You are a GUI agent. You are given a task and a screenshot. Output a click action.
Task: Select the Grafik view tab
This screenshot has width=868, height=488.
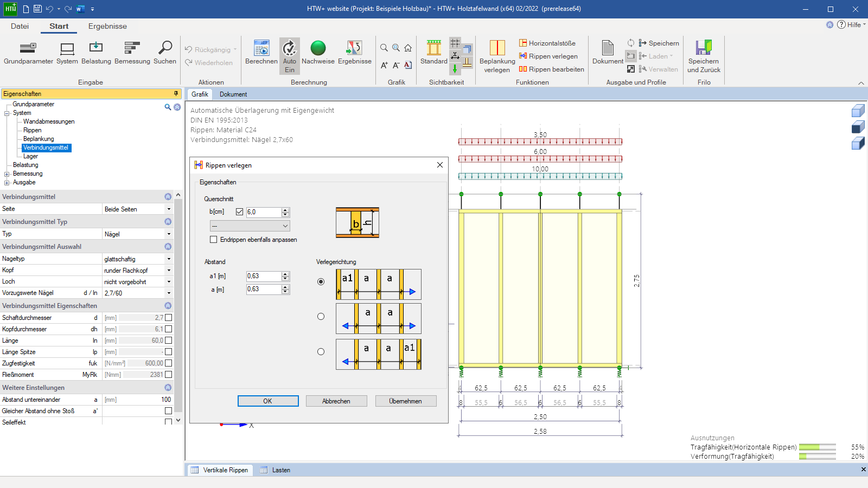pos(200,94)
